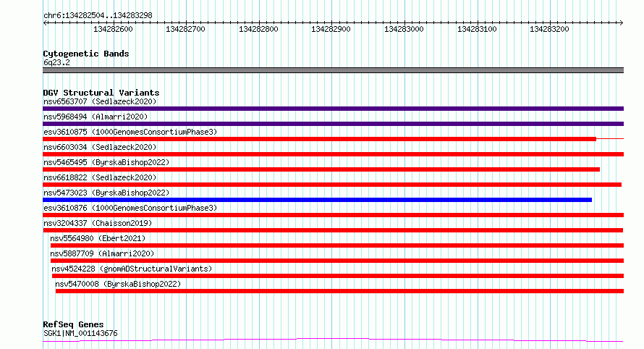Click the nsv5465495 red variant bar
Screen dimensions: 644x349
(321, 169)
